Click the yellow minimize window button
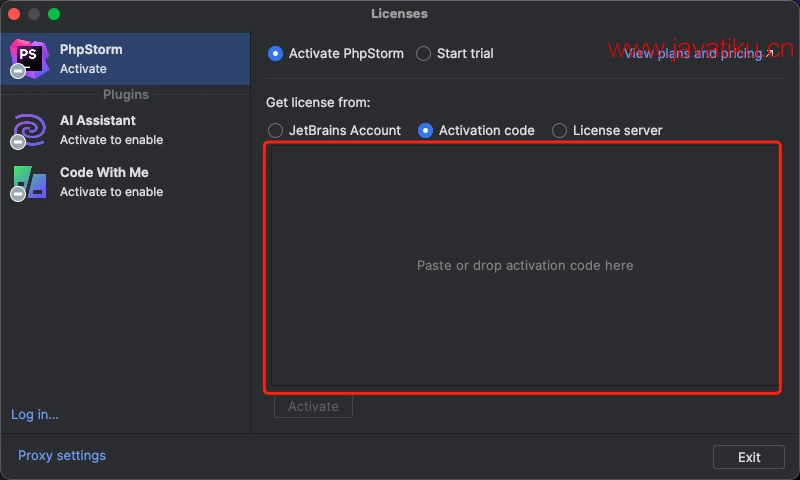Screen dimensions: 800x480 tap(34, 14)
